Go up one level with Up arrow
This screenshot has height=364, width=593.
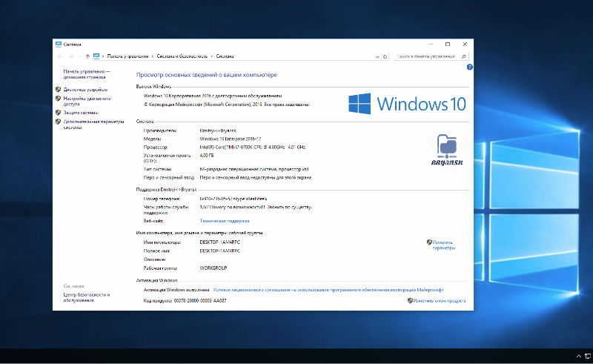[87, 56]
